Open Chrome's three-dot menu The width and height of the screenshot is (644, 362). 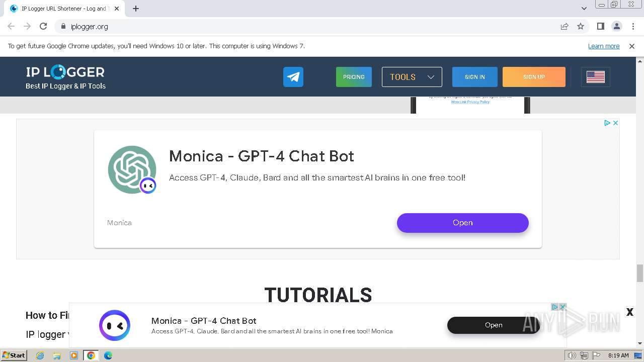632,26
